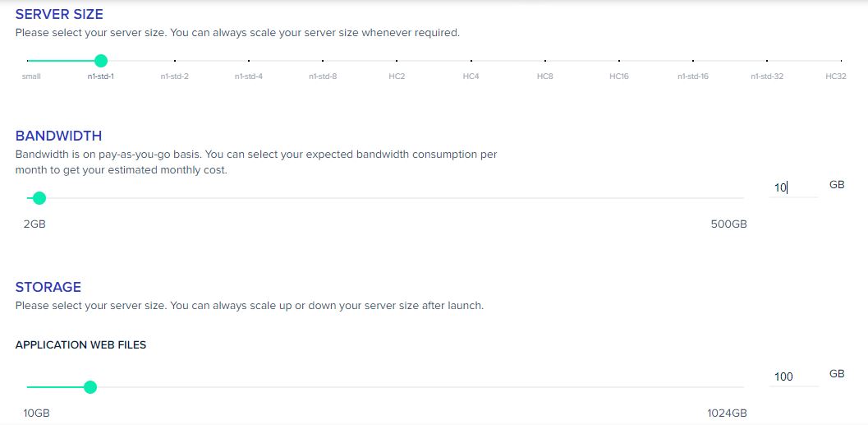The width and height of the screenshot is (868, 425).
Task: Set server size to HC8
Action: (x=545, y=61)
